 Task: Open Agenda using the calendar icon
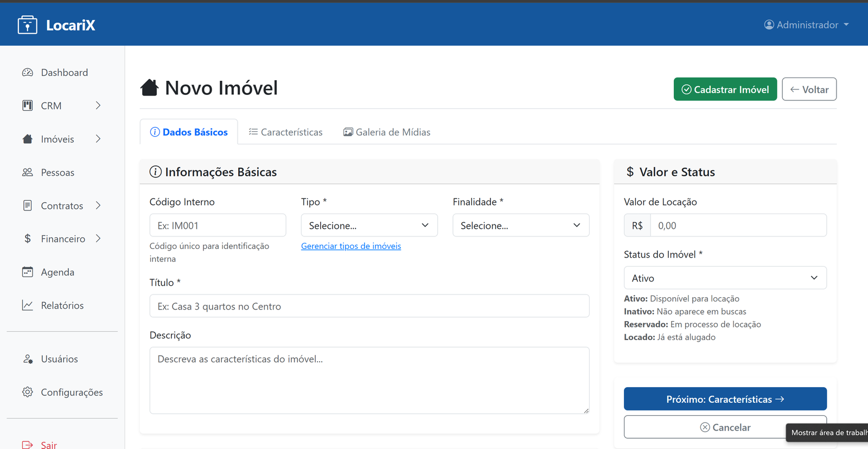[x=28, y=272]
